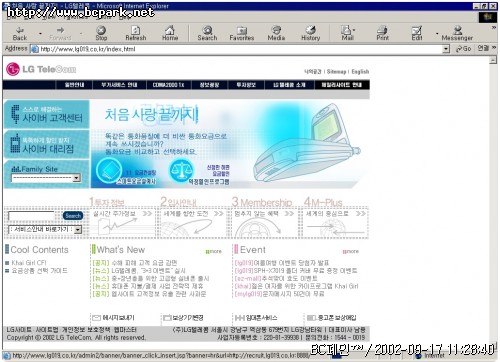The image size is (500, 362).
Task: Click the flip phone banner image
Action: click(x=307, y=144)
